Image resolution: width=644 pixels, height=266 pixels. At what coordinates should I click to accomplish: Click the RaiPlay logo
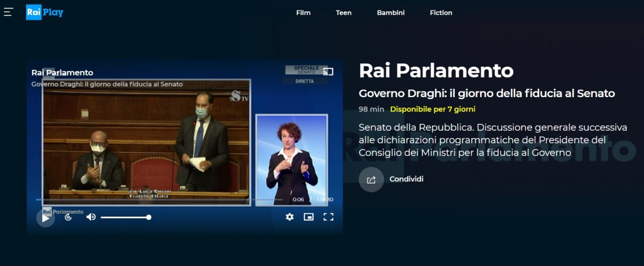45,12
